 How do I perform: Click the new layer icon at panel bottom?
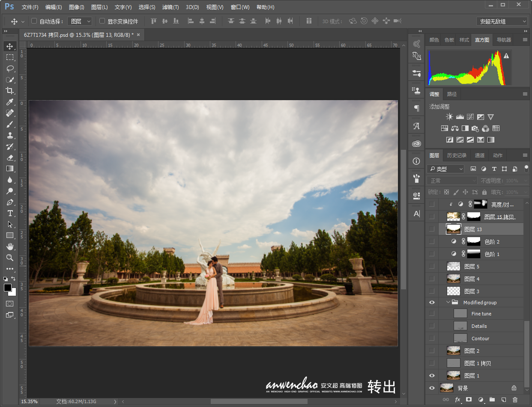point(504,400)
